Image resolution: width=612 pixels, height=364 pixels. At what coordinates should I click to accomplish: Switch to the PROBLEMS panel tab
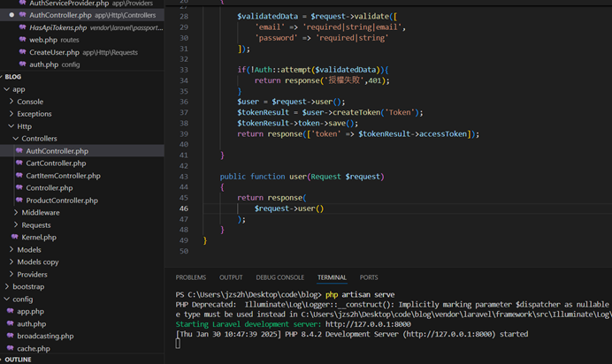(190, 277)
